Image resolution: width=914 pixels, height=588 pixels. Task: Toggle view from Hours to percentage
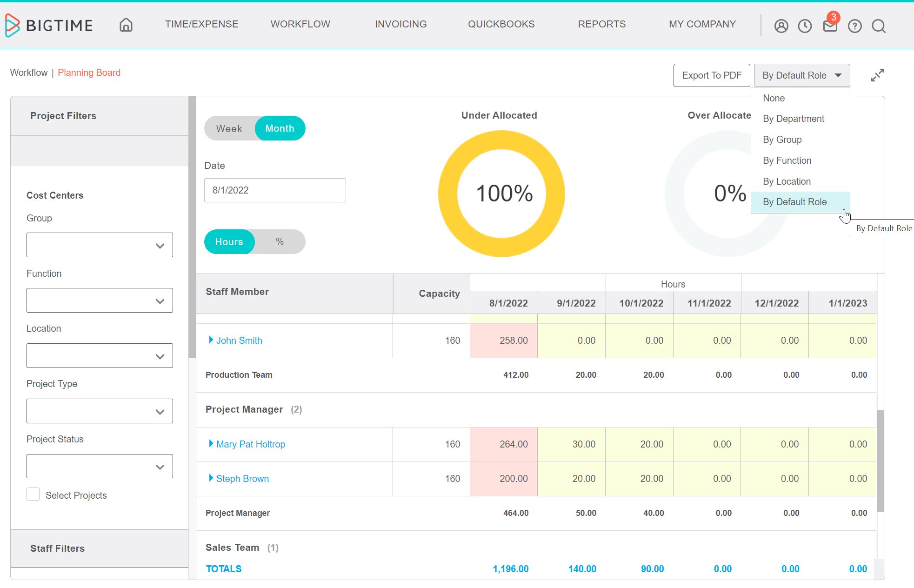(x=279, y=242)
